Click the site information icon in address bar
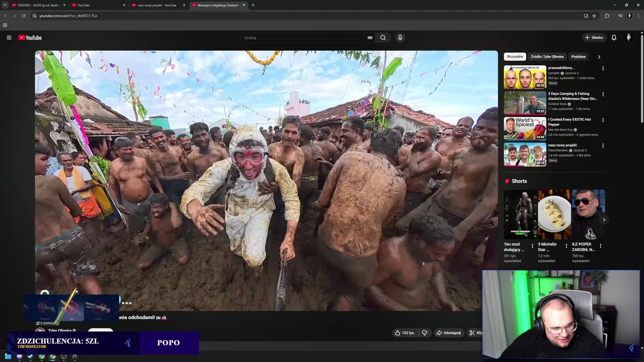 pyautogui.click(x=34, y=16)
